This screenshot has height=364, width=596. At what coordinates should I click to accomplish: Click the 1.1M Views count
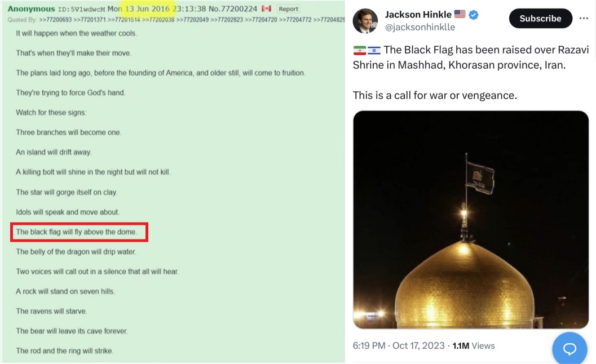point(474,345)
